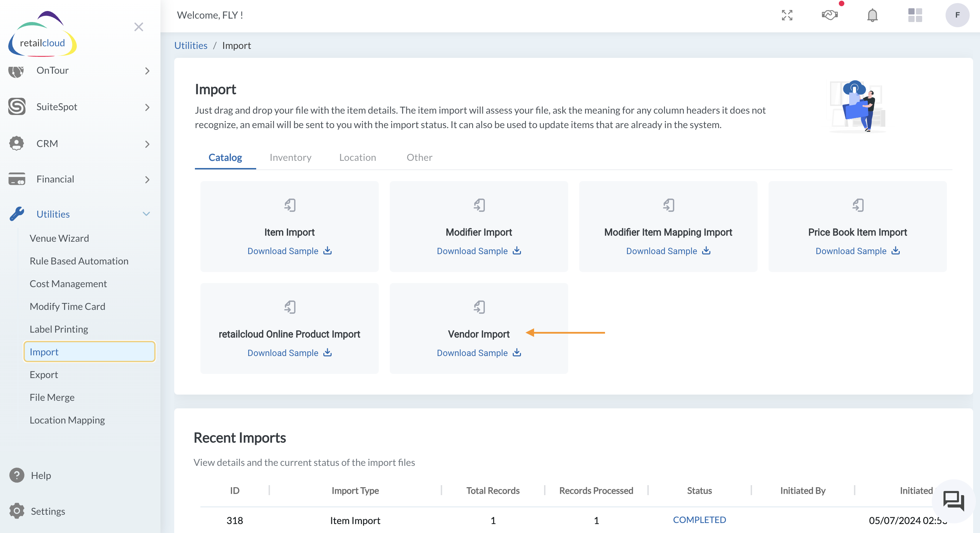Click the Total Records column header
Image resolution: width=980 pixels, height=533 pixels.
click(493, 490)
